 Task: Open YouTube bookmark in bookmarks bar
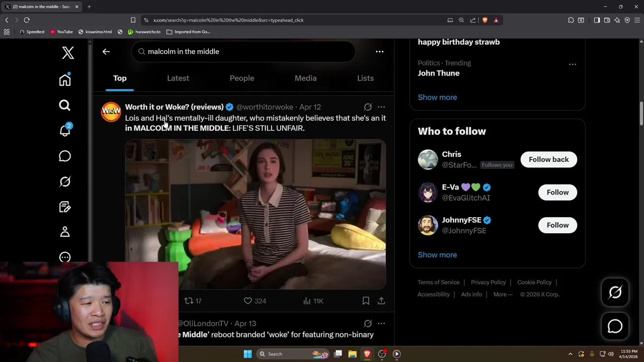(61, 32)
